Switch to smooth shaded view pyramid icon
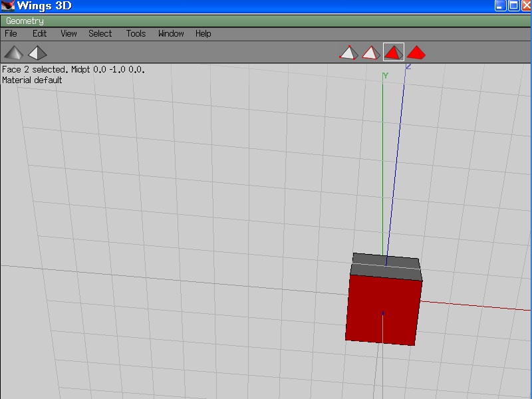Screen dimensions: 532x399 click(13, 53)
